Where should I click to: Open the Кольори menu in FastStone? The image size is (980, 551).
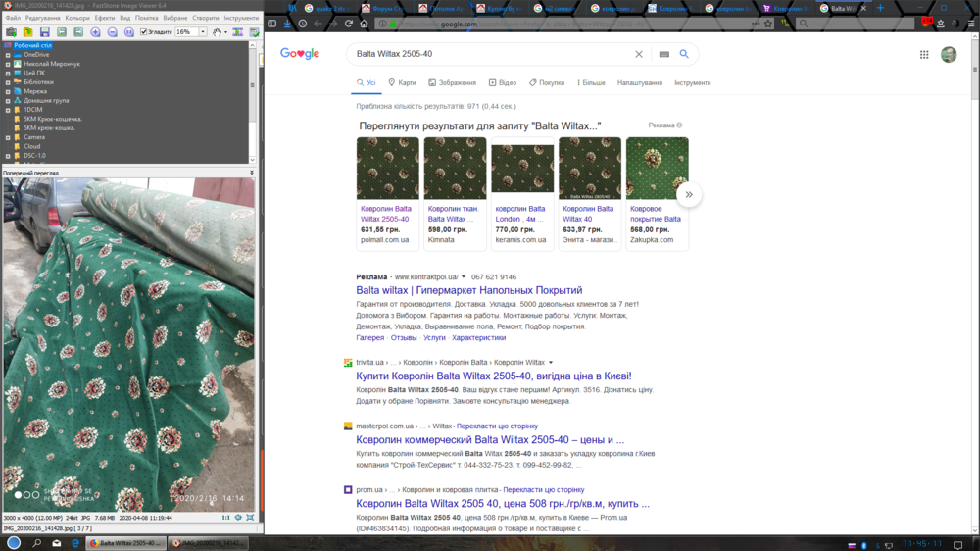tap(77, 18)
